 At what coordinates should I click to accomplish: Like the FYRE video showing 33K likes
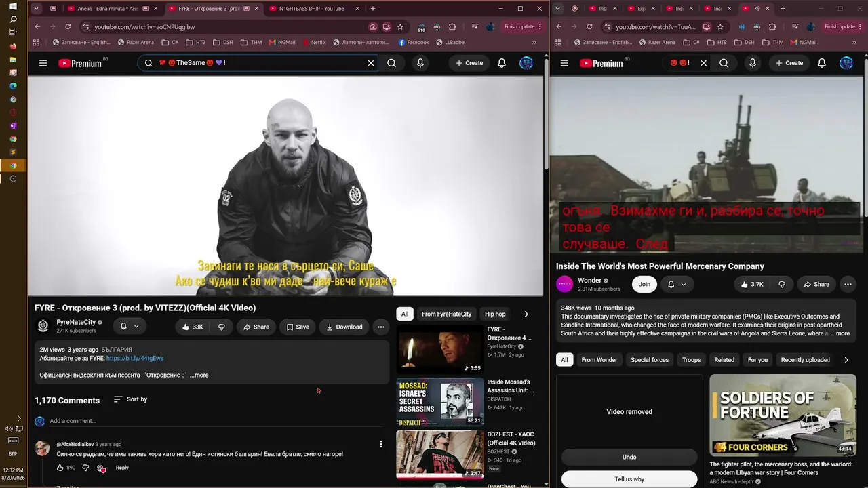click(193, 327)
